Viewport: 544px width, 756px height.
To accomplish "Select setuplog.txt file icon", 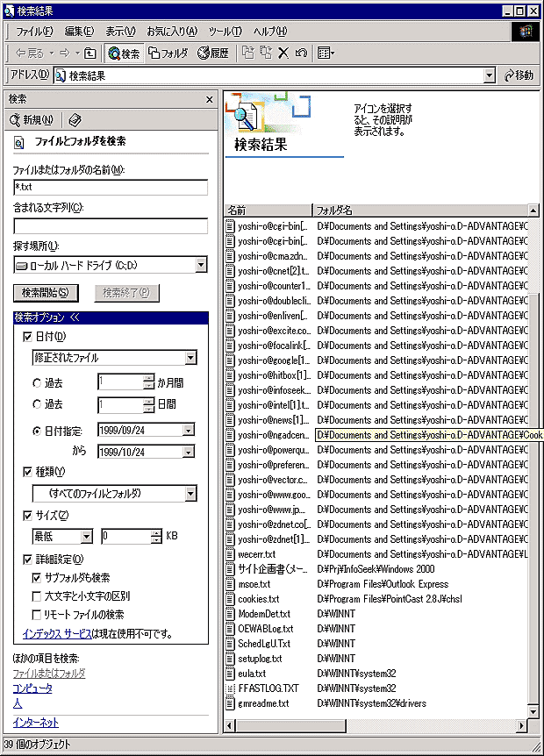I will [x=230, y=659].
